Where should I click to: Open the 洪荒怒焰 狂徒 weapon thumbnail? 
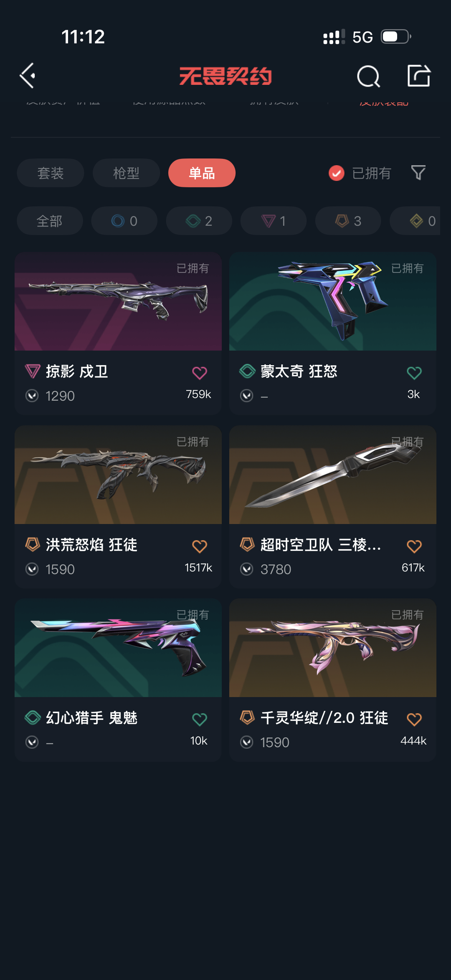[x=118, y=475]
